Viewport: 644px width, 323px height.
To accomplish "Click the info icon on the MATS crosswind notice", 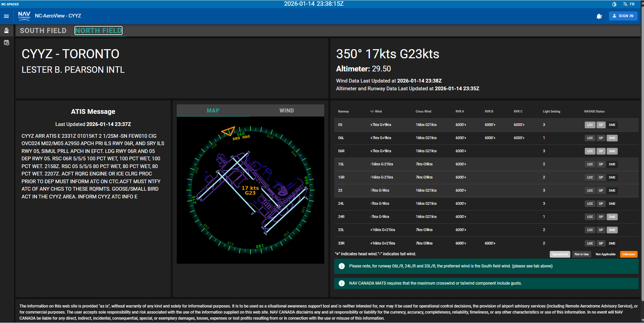I will pyautogui.click(x=342, y=283).
